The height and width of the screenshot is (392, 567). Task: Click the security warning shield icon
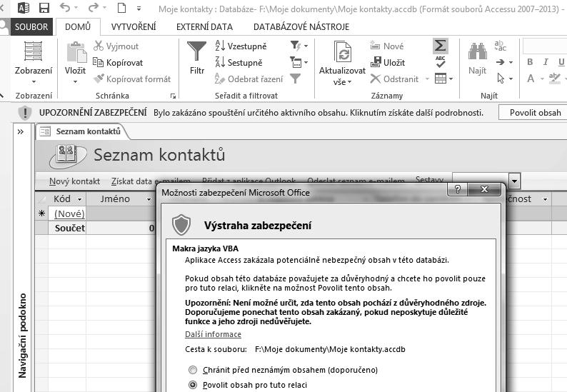[x=24, y=113]
